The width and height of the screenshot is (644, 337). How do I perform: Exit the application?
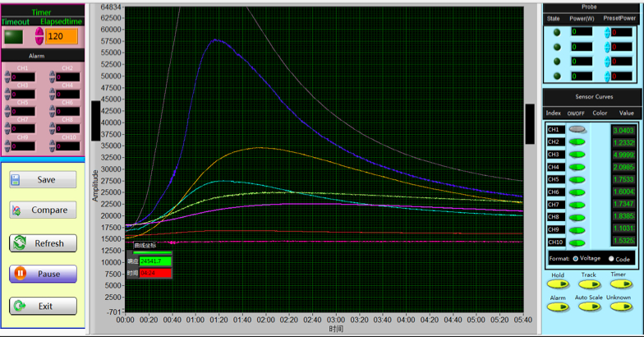tap(43, 306)
